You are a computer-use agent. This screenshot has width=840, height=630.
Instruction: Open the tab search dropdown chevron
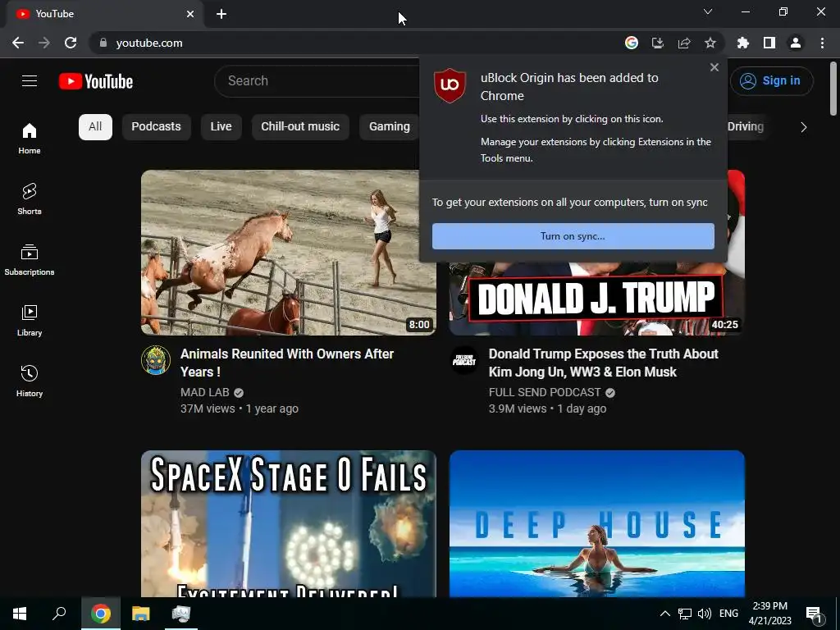coord(708,11)
